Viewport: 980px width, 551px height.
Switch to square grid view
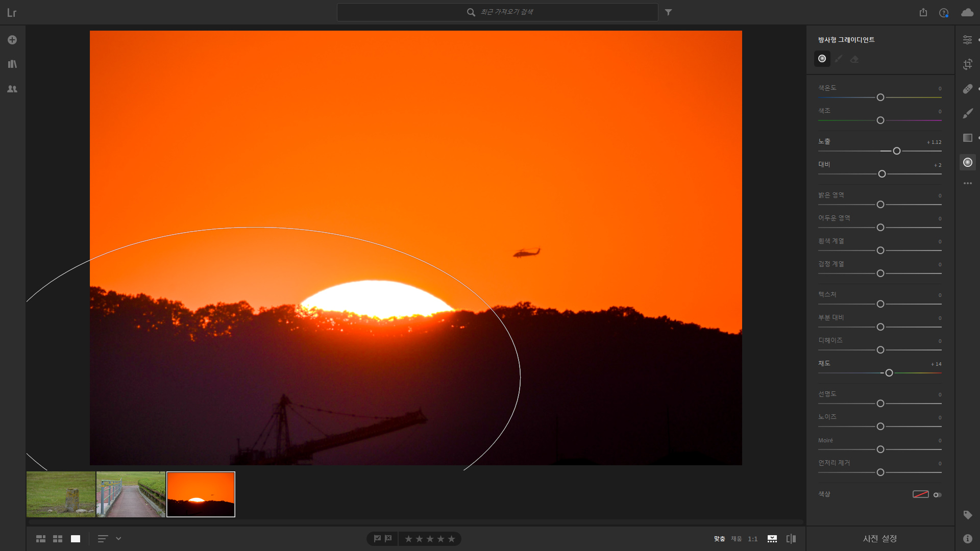tap(58, 539)
